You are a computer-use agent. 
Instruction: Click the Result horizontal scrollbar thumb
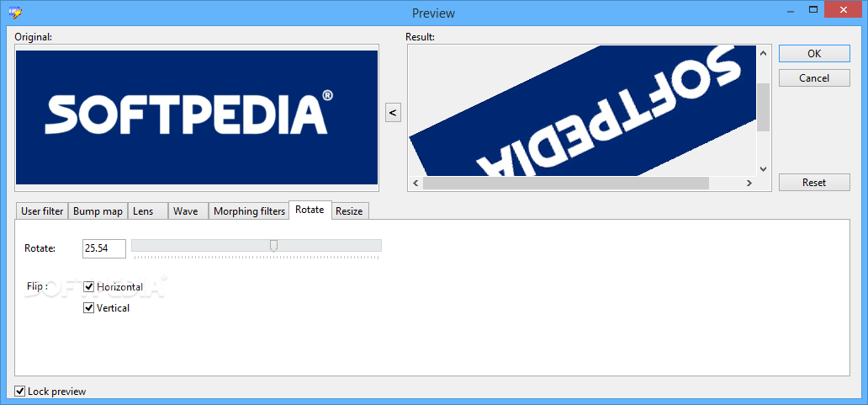click(566, 183)
